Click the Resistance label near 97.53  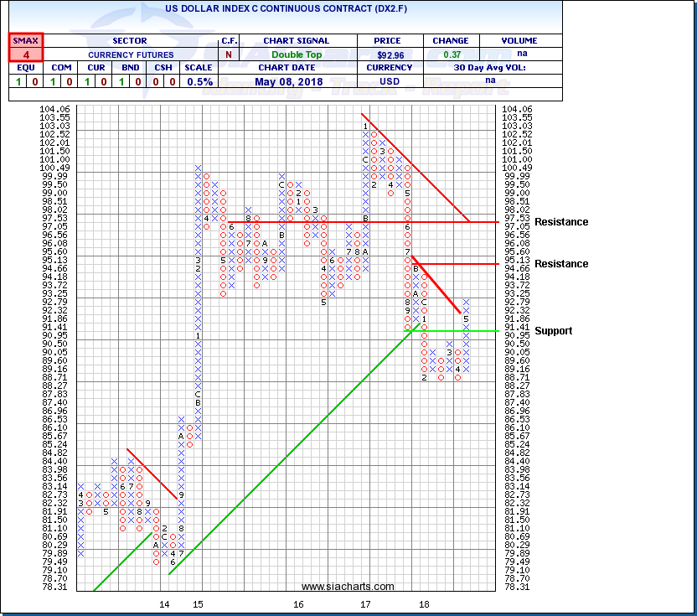561,222
